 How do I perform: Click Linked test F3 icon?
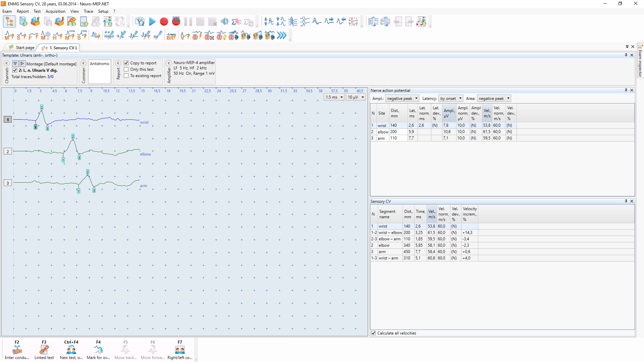point(44,350)
